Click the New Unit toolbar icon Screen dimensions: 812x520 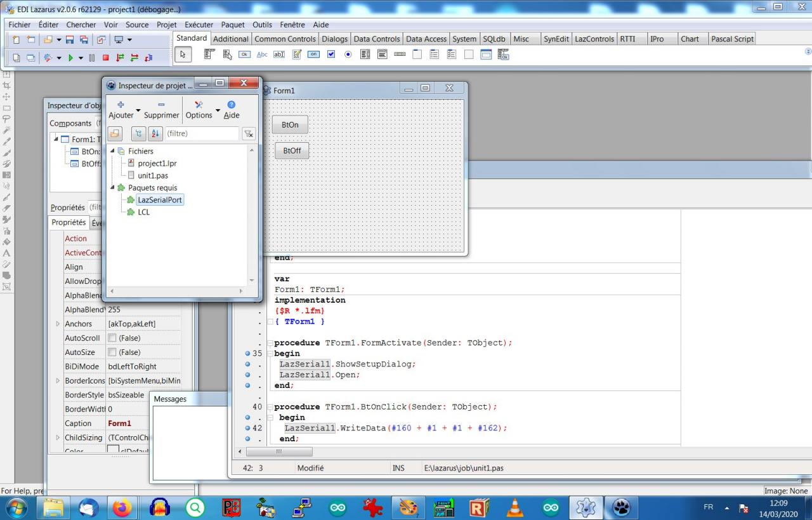[16, 39]
